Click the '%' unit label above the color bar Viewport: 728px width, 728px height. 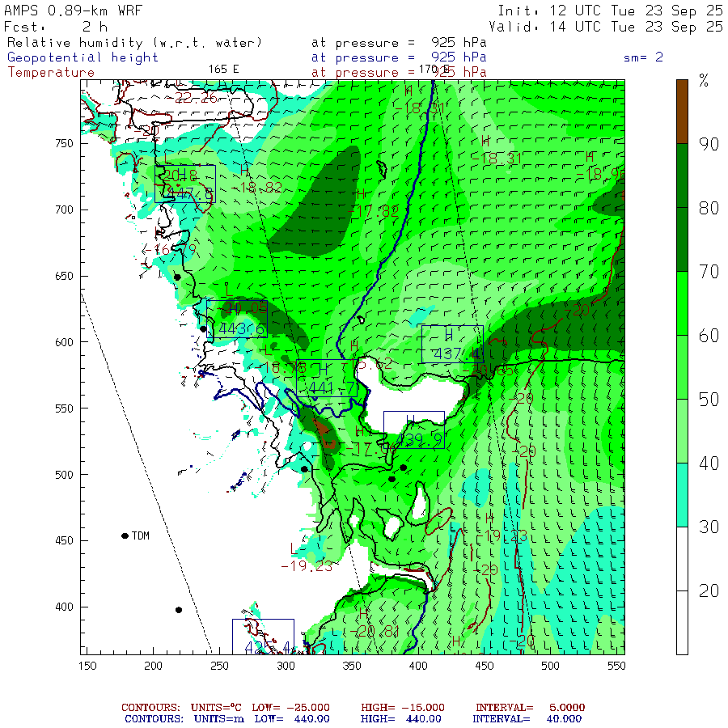704,81
